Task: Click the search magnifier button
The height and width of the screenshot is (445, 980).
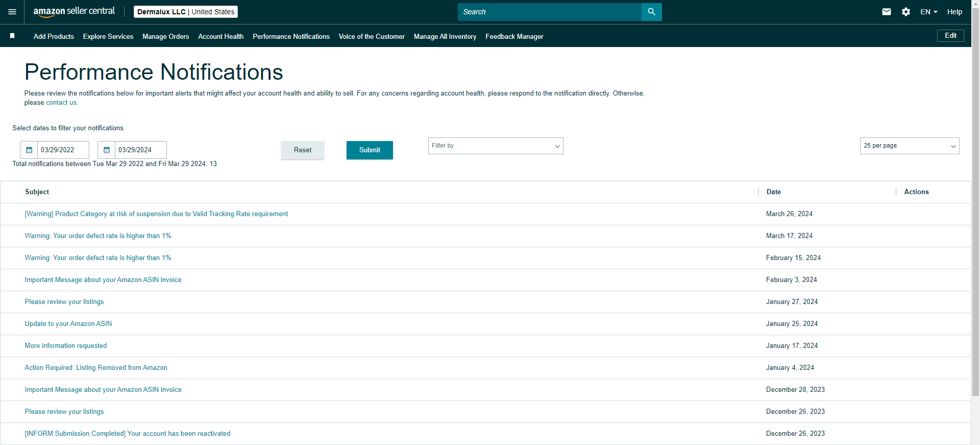Action: pos(651,12)
